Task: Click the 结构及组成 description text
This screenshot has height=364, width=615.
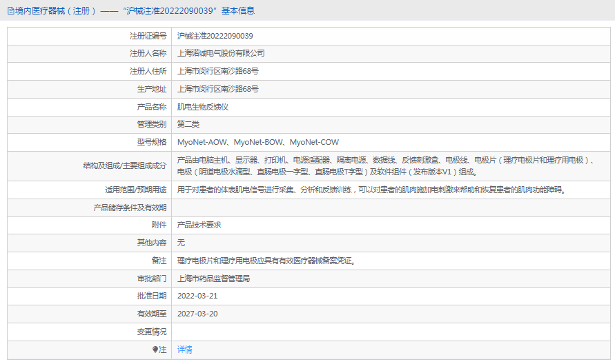Action: 387,165
